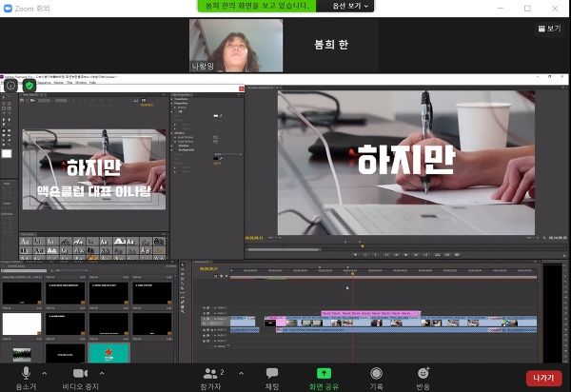Click Add Marker in Program Monitor transport

[x=355, y=255]
